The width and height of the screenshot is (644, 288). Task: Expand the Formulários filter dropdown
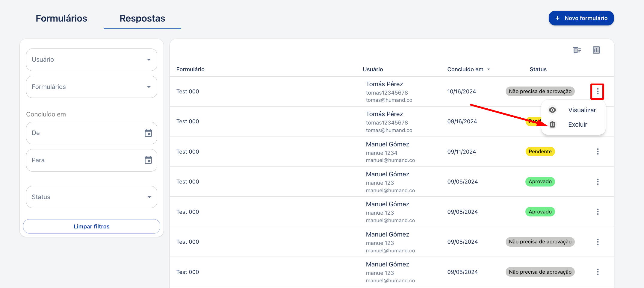pyautogui.click(x=92, y=87)
